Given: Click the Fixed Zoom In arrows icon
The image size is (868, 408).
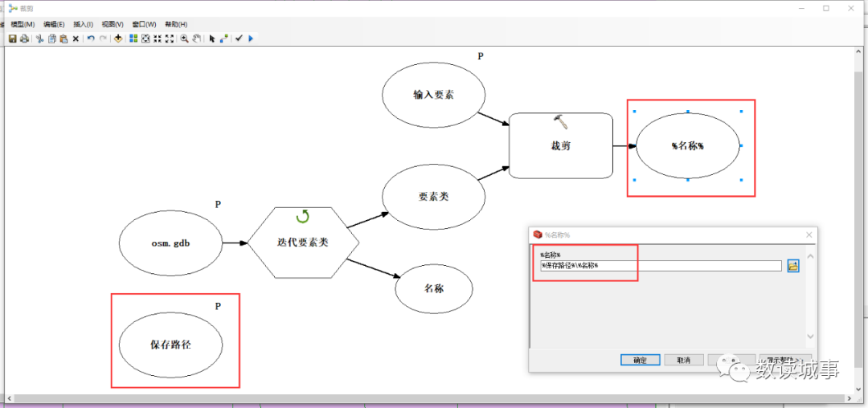Looking at the screenshot, I should pyautogui.click(x=158, y=39).
